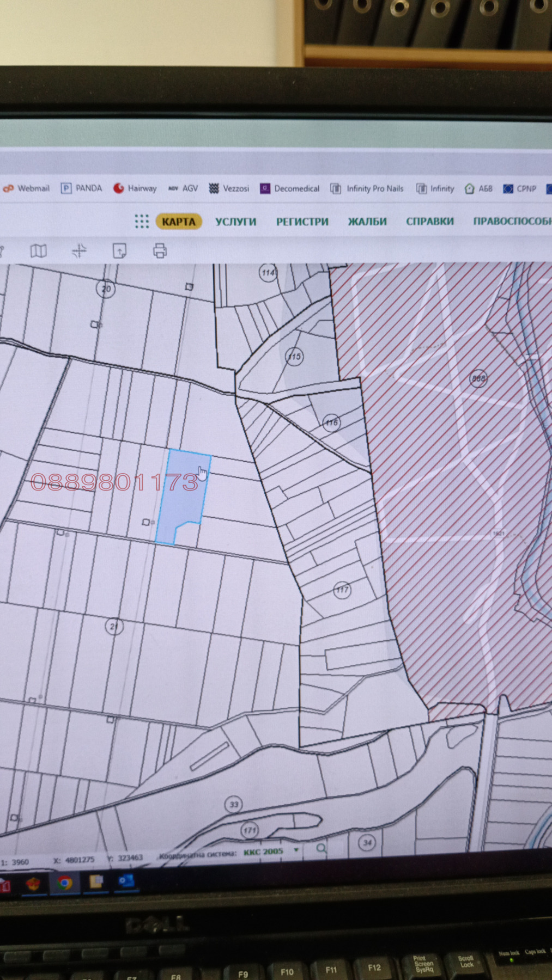Switch to the КАРТА tab
Image resolution: width=552 pixels, height=980 pixels.
click(178, 222)
